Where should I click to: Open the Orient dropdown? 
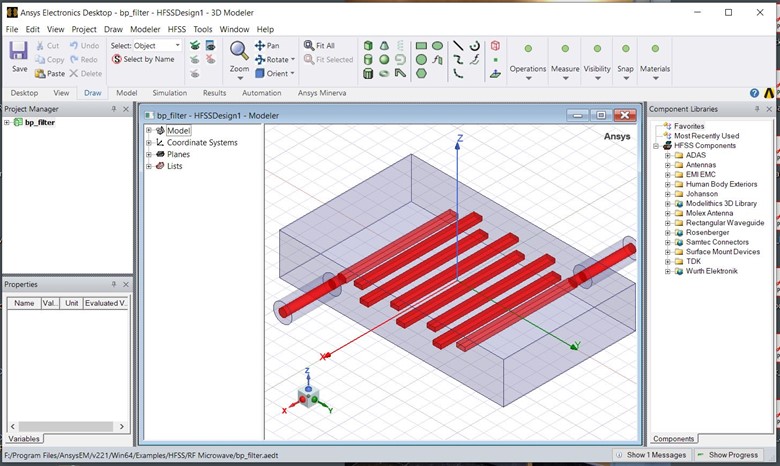(292, 74)
